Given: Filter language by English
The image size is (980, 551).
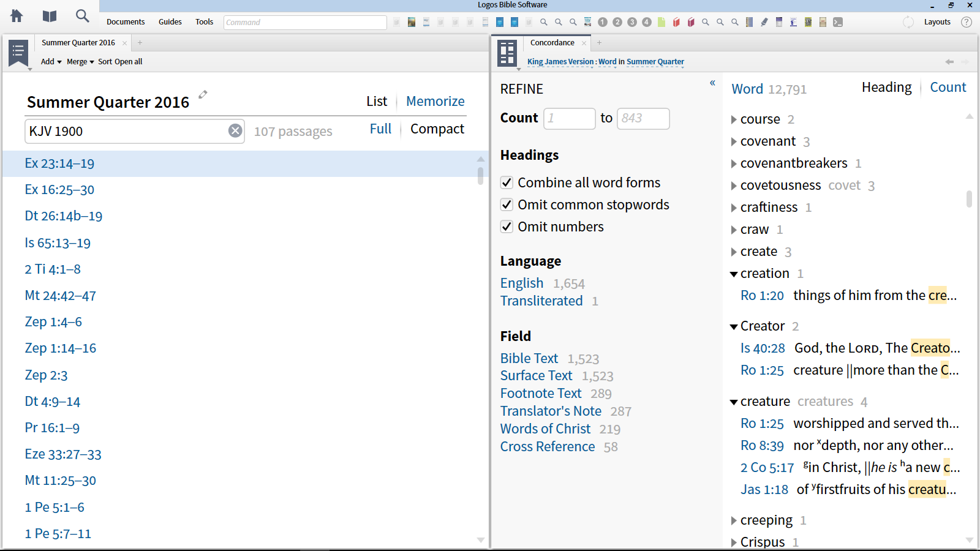Looking at the screenshot, I should point(522,283).
